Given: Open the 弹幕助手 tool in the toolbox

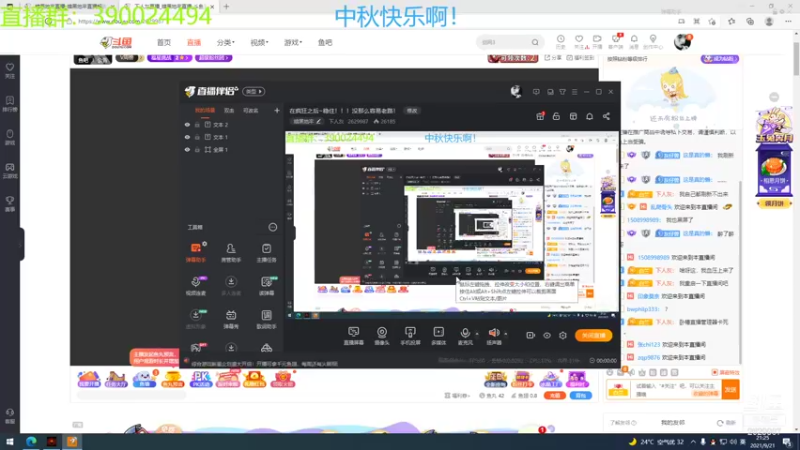Looking at the screenshot, I should 195,252.
